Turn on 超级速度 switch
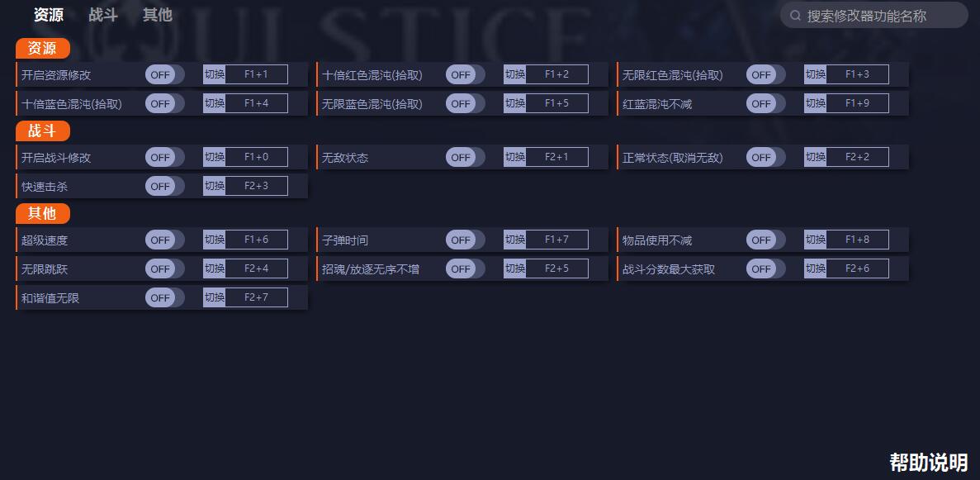The height and width of the screenshot is (480, 980). pos(165,240)
